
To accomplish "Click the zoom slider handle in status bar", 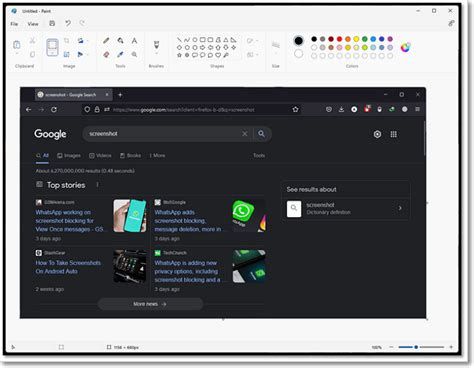I will 416,347.
